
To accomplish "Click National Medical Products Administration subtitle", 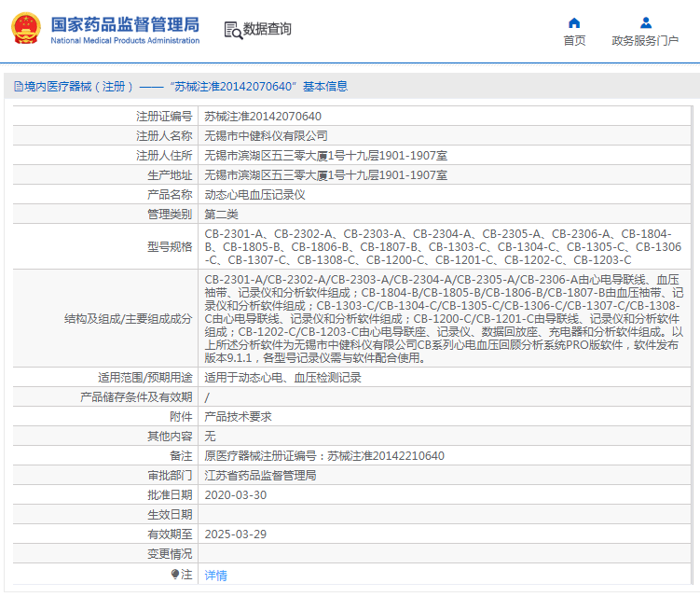I will coord(125,41).
